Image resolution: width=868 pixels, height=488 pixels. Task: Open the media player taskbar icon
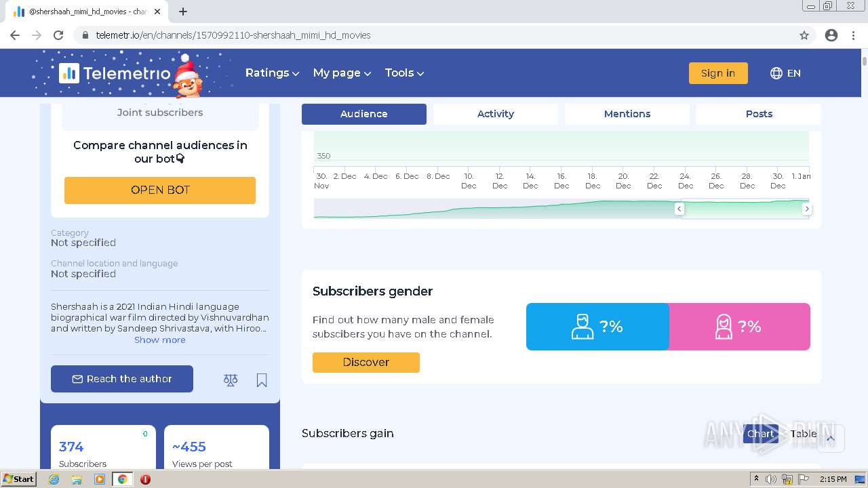coord(100,479)
